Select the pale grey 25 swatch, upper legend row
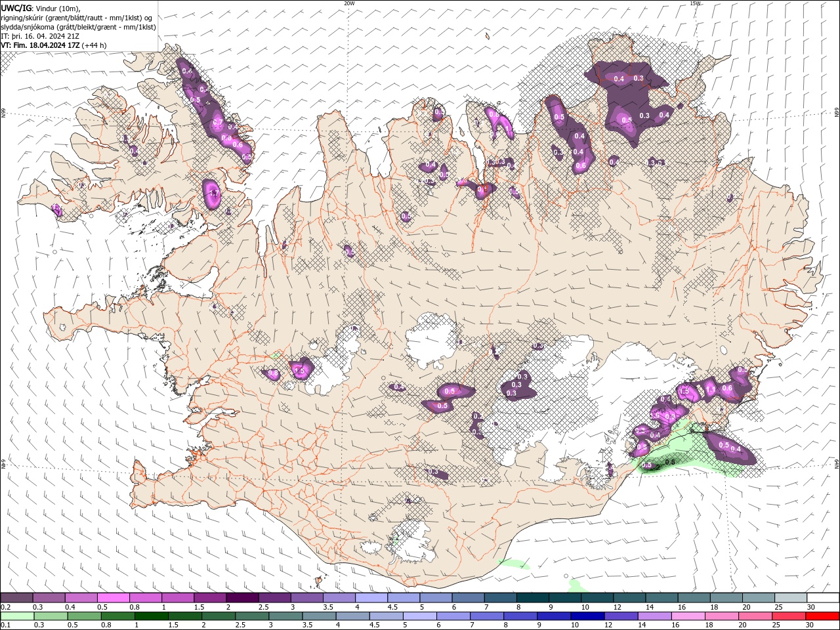This screenshot has width=840, height=630. (791, 598)
